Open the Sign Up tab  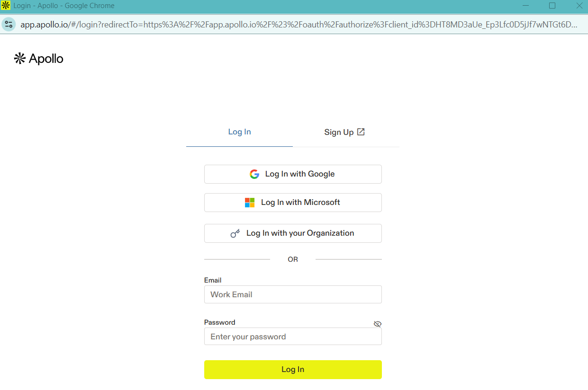(x=344, y=132)
